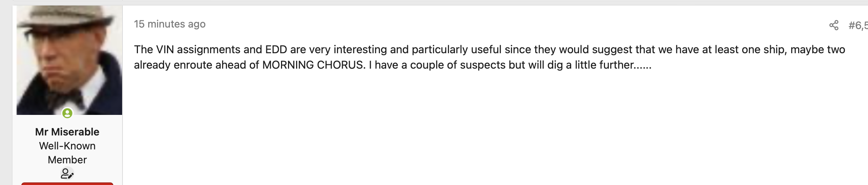Screen dimensions: 868x185
Task: Click the share icon on the post
Action: pos(834,25)
